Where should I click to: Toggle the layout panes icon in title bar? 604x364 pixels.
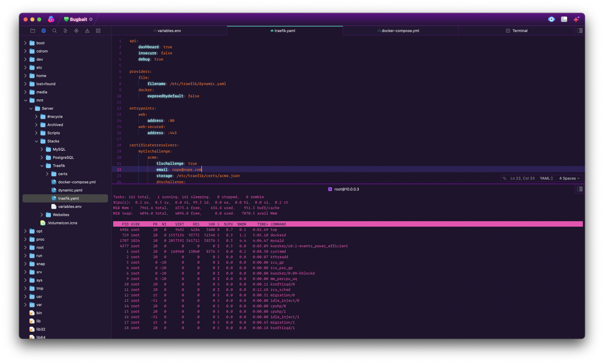(x=564, y=19)
